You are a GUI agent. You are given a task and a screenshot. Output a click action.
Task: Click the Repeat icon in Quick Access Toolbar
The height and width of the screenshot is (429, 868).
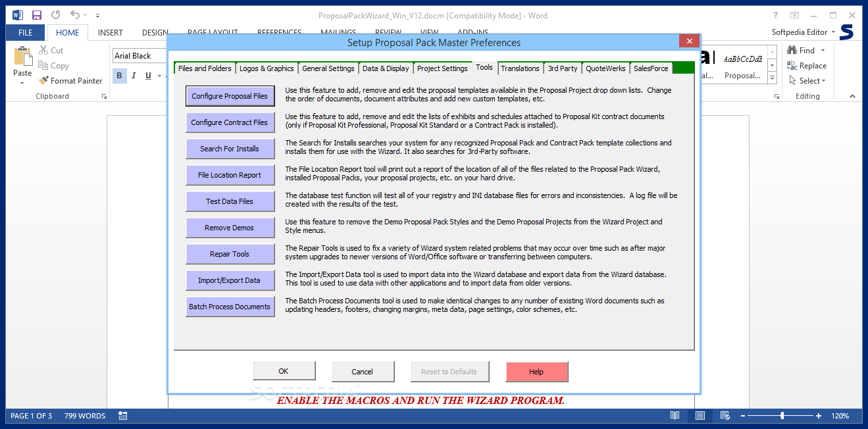55,14
